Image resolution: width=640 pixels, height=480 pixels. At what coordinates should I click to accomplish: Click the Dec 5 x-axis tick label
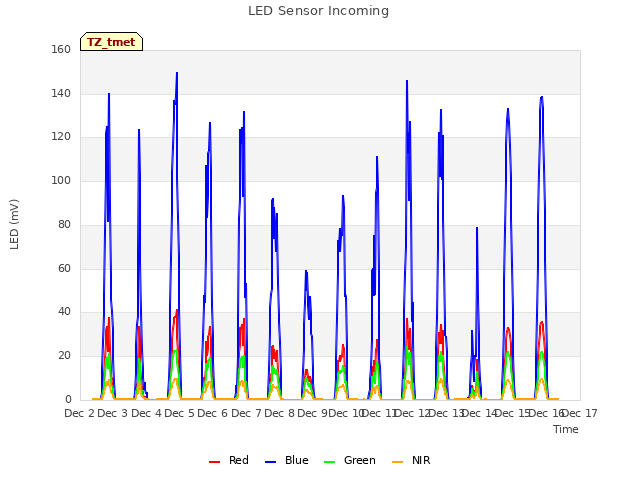tap(180, 413)
